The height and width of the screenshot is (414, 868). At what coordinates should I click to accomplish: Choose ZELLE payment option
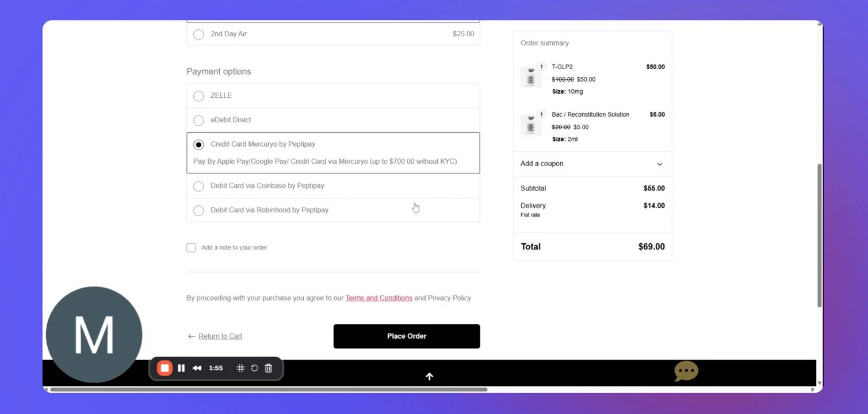pyautogui.click(x=333, y=96)
